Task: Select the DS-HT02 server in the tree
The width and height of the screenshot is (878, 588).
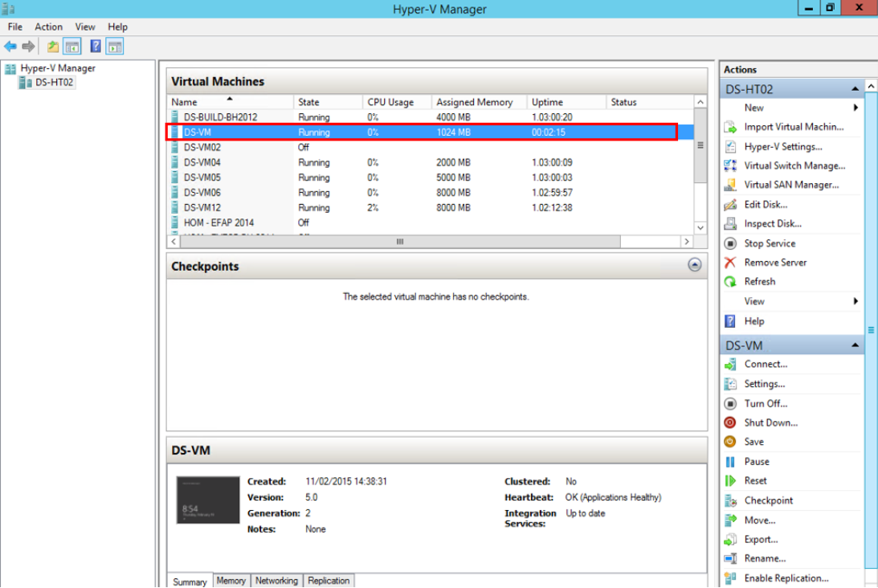Action: [54, 82]
